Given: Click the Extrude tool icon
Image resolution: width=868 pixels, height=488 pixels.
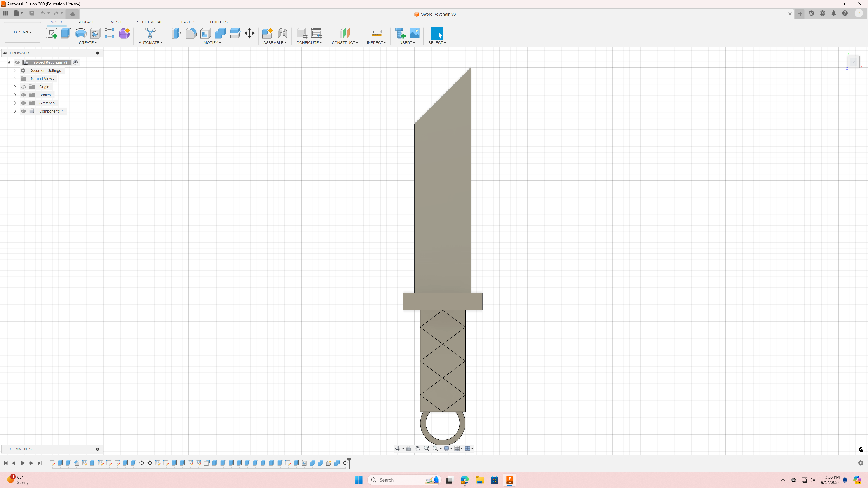Looking at the screenshot, I should (66, 33).
